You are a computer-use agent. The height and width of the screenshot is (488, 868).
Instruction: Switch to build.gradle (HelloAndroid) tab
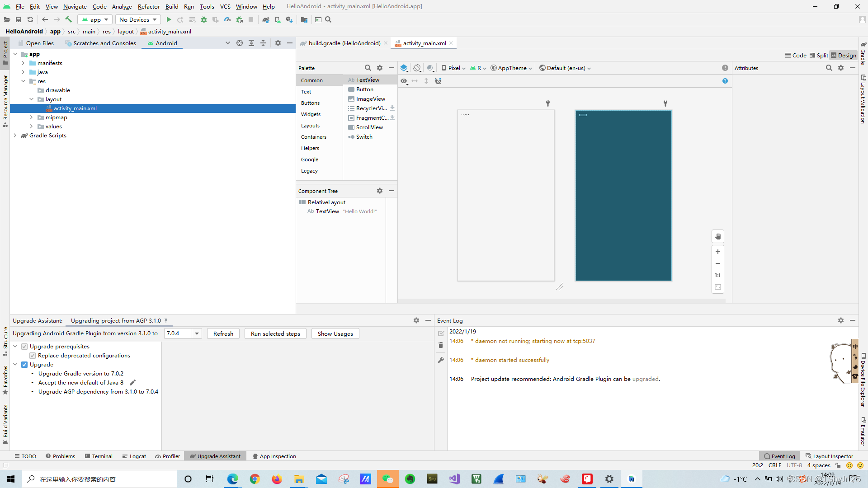coord(344,43)
